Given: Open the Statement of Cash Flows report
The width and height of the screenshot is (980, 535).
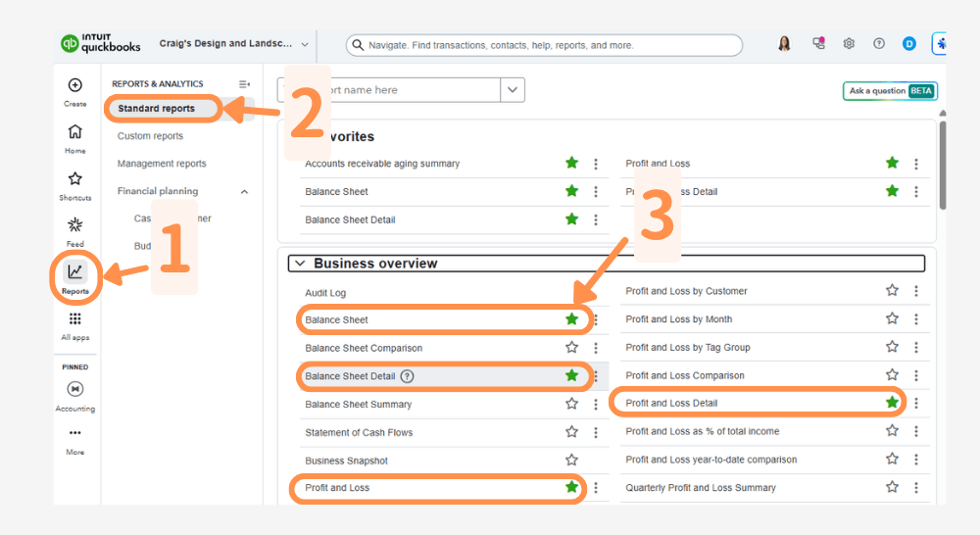Looking at the screenshot, I should pyautogui.click(x=359, y=432).
